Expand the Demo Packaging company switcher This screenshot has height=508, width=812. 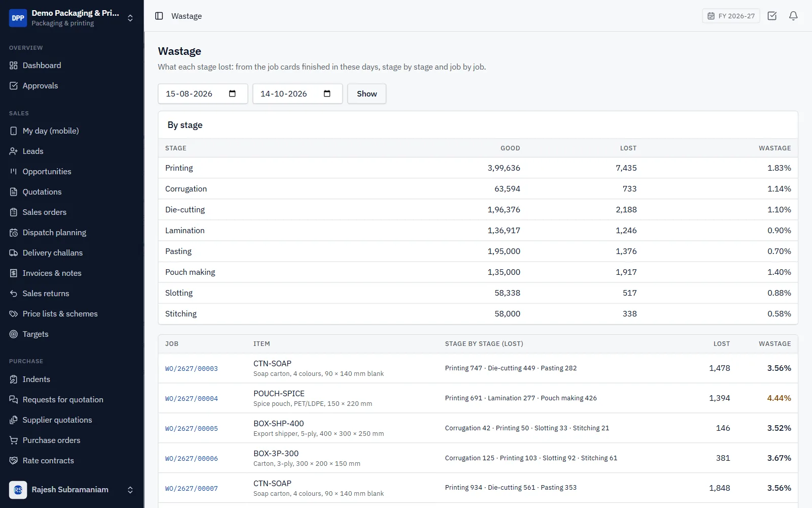pyautogui.click(x=72, y=18)
